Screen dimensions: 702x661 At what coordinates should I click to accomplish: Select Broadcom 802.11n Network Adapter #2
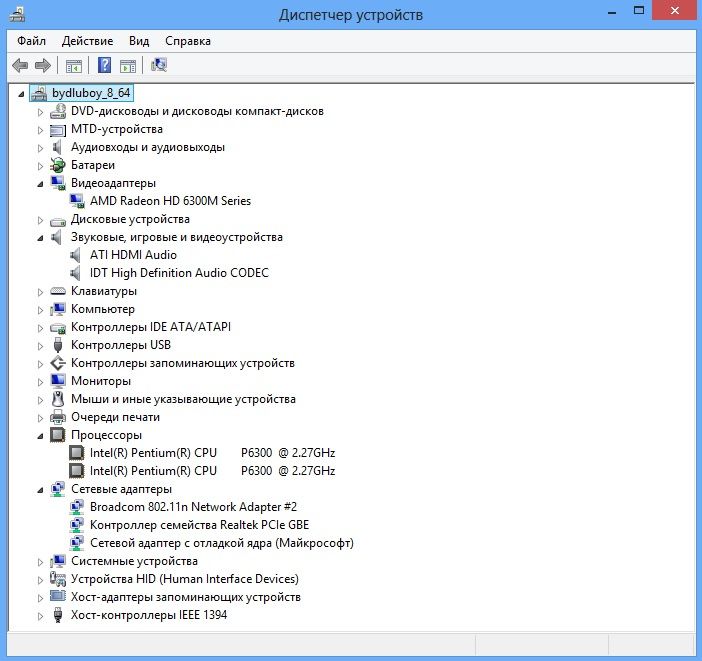193,506
